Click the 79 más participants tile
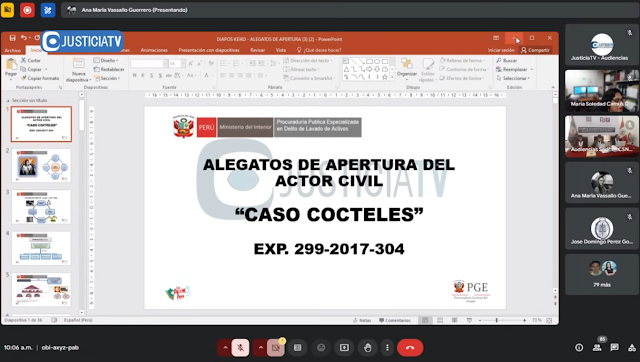 (602, 274)
